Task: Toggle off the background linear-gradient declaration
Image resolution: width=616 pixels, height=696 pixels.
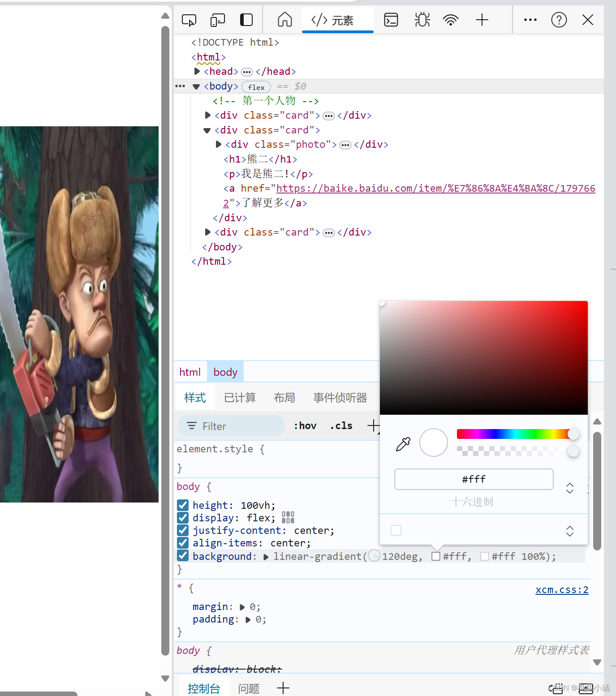Action: click(183, 556)
